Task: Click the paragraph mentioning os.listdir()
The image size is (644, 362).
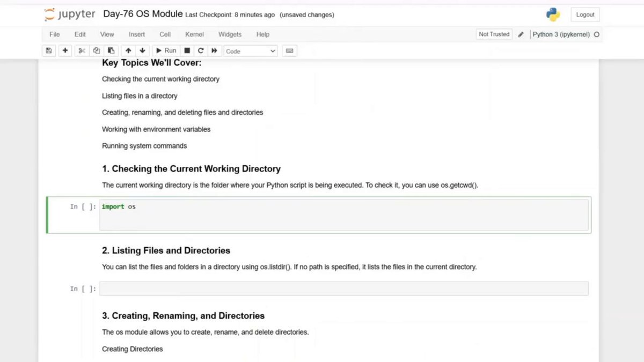Action: click(x=289, y=267)
